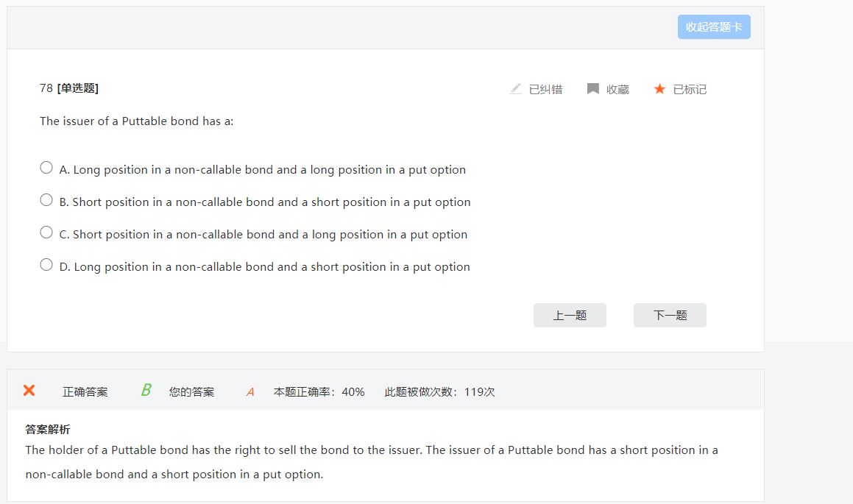Go to next question 下一题

coord(670,315)
